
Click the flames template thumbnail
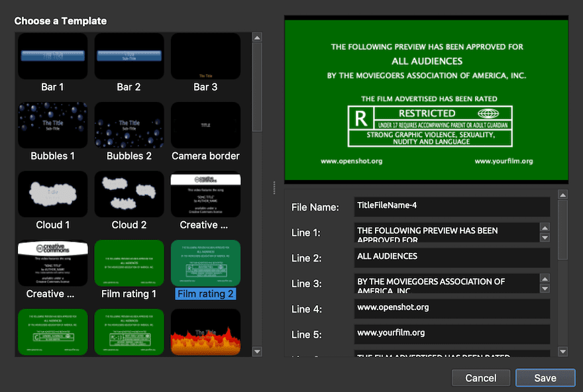pos(205,332)
